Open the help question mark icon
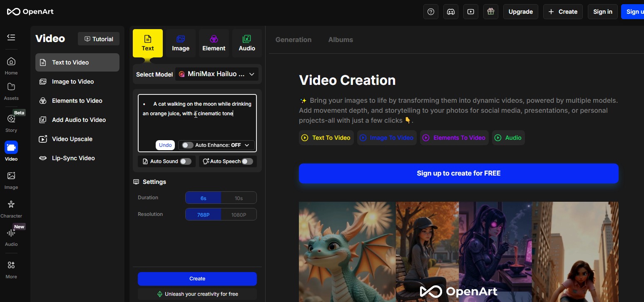The width and height of the screenshot is (644, 302). point(431,12)
